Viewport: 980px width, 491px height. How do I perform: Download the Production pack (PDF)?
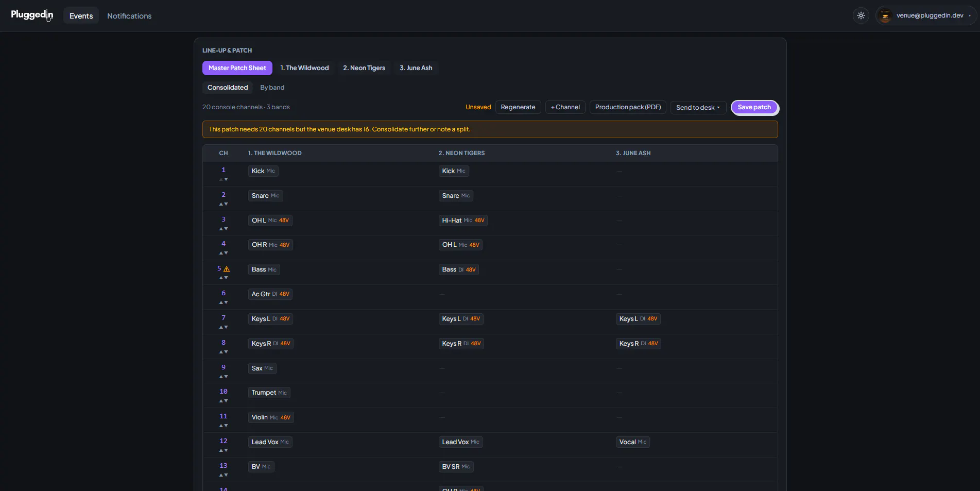click(x=628, y=107)
